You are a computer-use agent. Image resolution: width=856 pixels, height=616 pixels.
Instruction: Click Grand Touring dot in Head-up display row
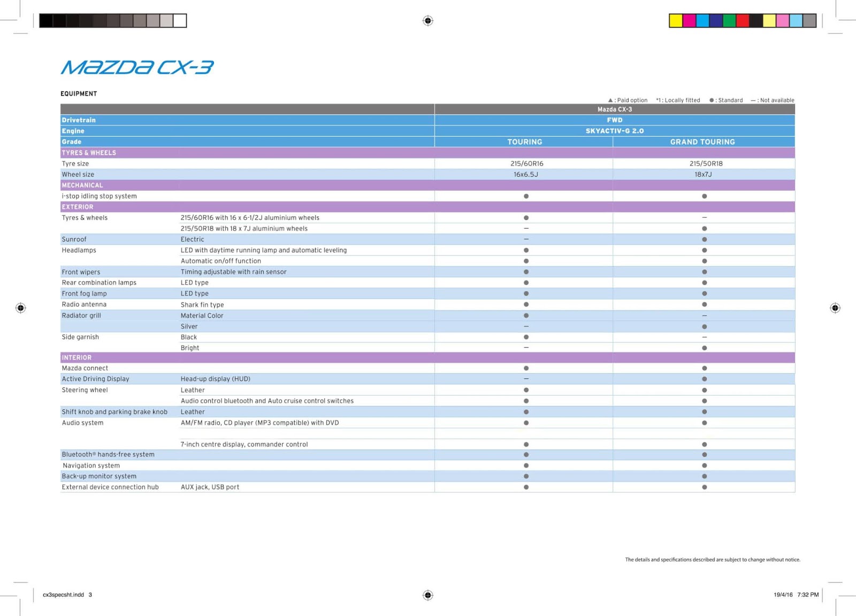coord(704,379)
